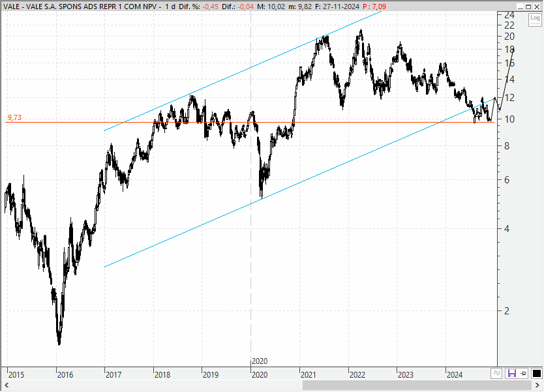The image size is (544, 392).
Task: Click the 6 price label on the scale
Action: pyautogui.click(x=507, y=180)
